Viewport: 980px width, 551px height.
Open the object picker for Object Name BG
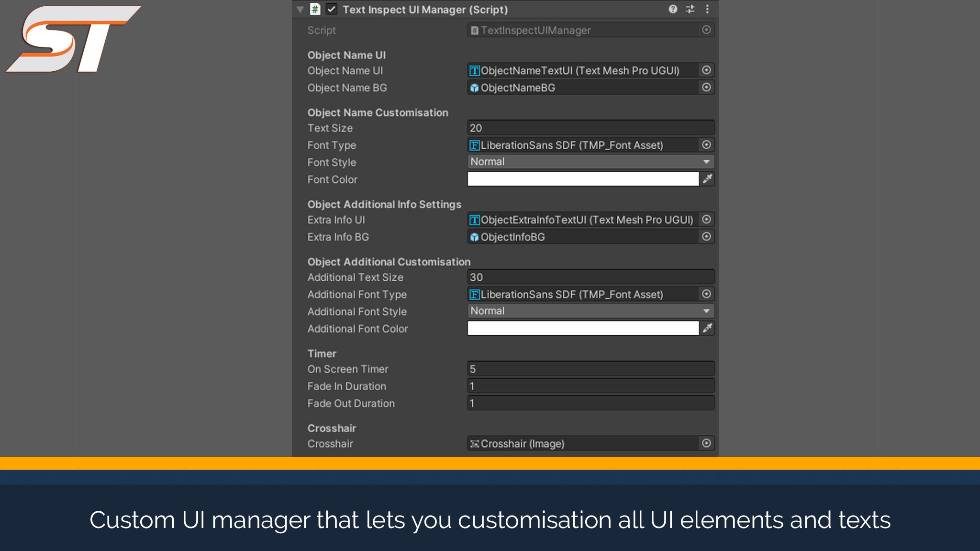tap(707, 88)
